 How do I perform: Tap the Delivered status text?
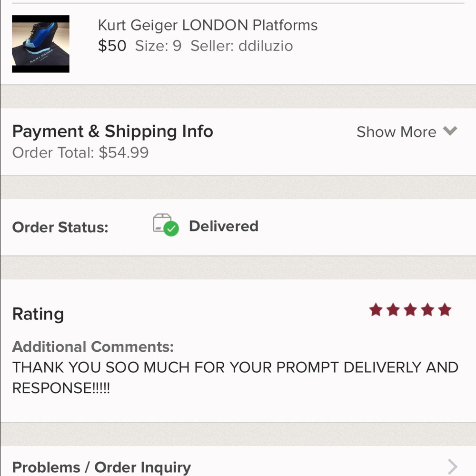click(223, 226)
